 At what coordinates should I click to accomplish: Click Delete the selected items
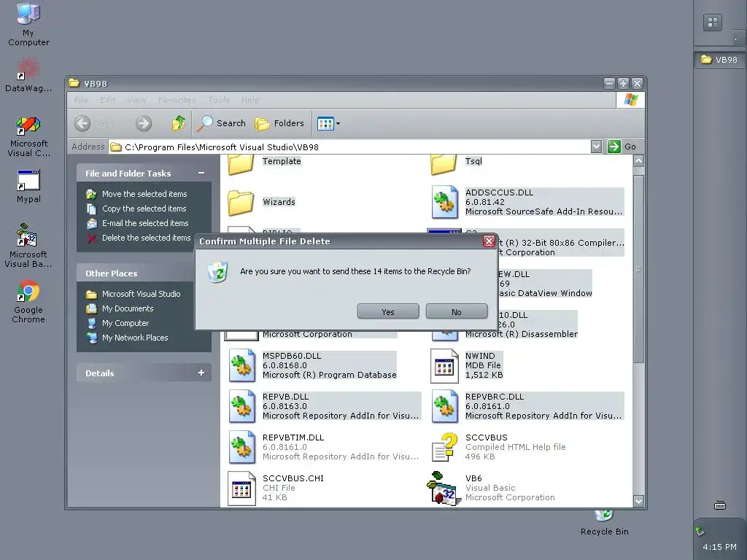coord(146,238)
